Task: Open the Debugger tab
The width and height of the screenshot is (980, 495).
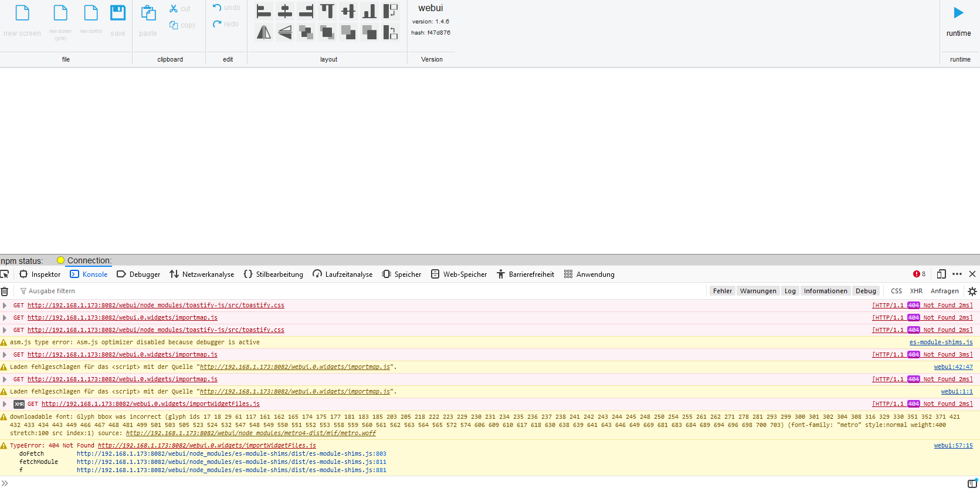Action: click(138, 274)
